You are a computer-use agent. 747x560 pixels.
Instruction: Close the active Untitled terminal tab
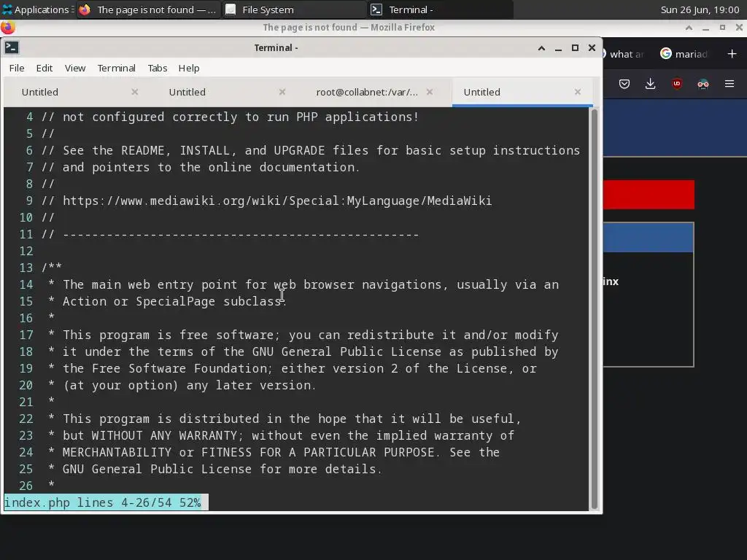coord(578,92)
